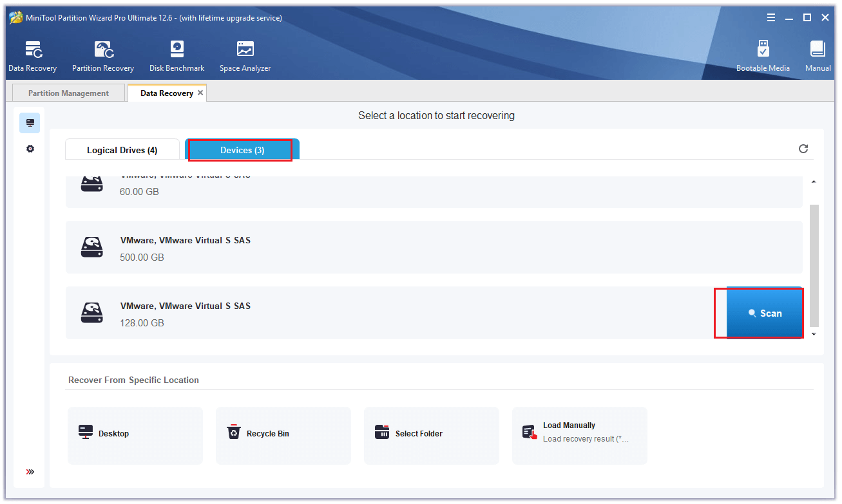
Task: Click the Select a location to start recovering text
Action: pos(436,116)
